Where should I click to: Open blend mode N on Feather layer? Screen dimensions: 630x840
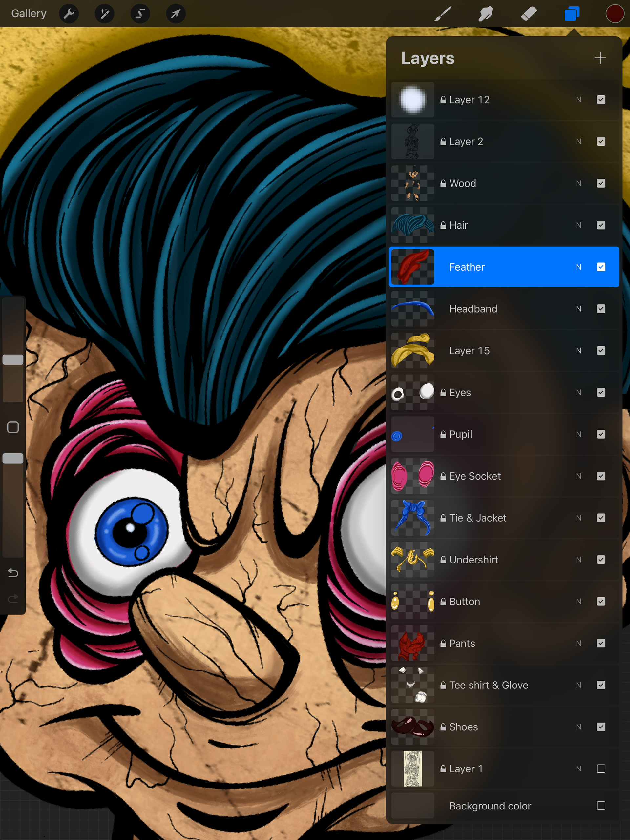pos(578,267)
